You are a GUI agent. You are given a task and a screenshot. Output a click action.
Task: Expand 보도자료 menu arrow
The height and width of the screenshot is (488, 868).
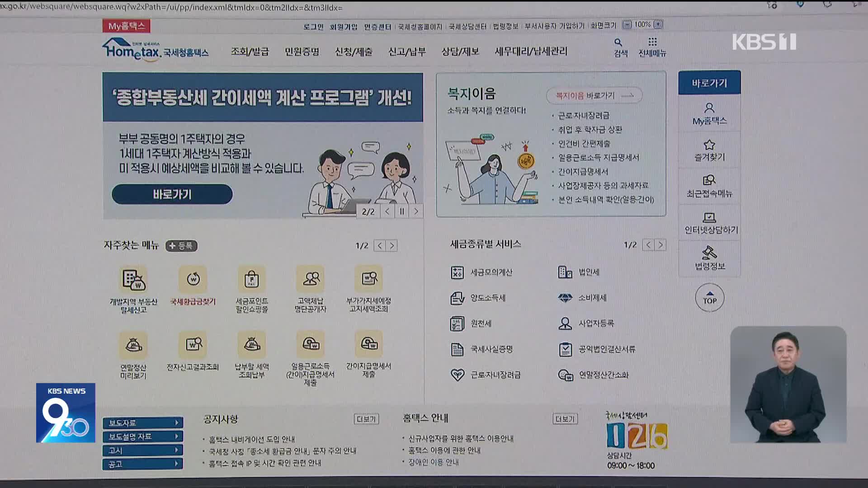click(x=177, y=422)
